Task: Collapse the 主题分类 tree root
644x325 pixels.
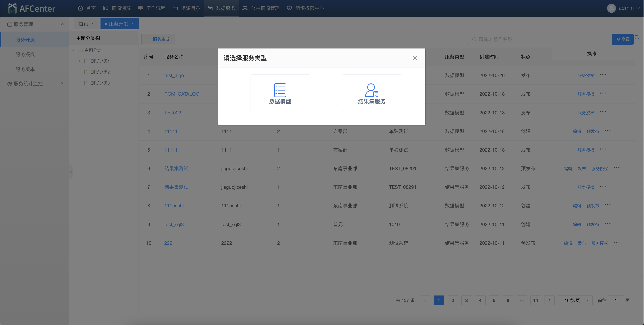Action: (73, 50)
